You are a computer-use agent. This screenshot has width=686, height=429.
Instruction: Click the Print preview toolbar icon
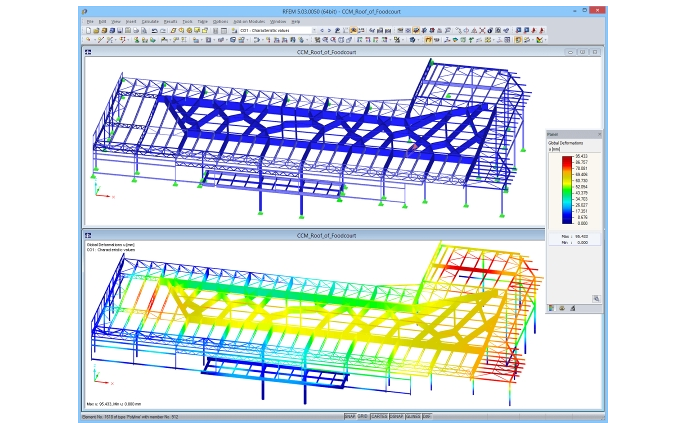click(144, 31)
